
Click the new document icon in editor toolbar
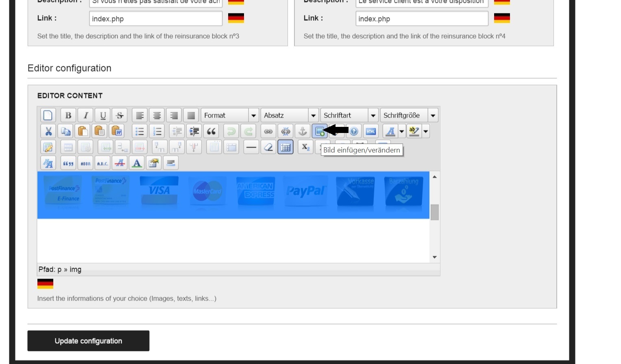[x=48, y=116]
